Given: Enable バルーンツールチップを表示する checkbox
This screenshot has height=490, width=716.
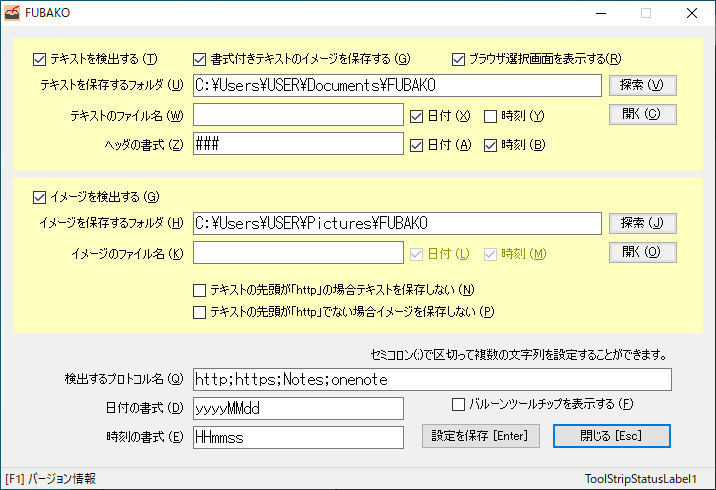Looking at the screenshot, I should pyautogui.click(x=459, y=405).
